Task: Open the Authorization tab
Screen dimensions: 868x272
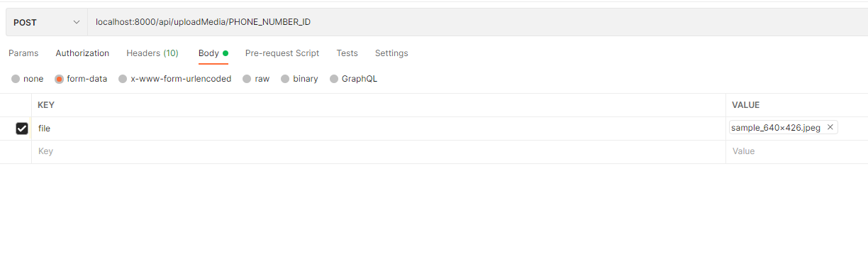Action: coord(82,53)
